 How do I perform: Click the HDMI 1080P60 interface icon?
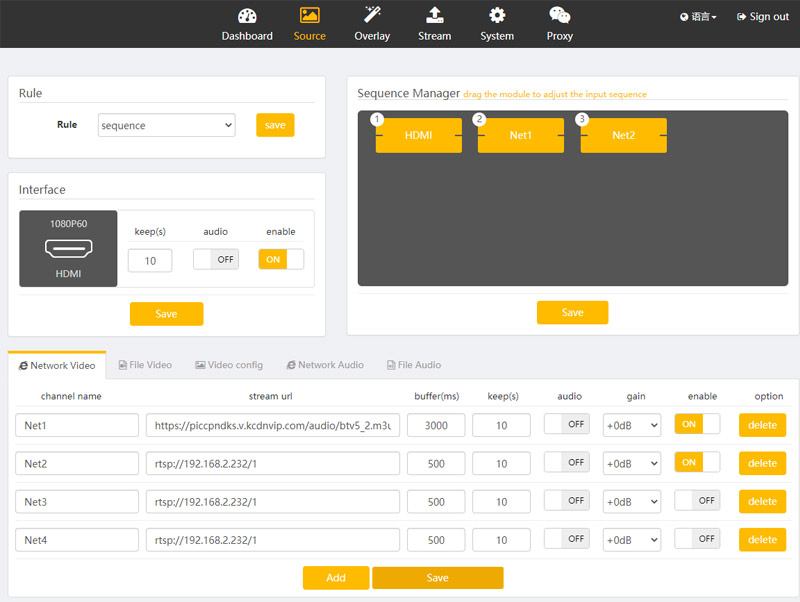click(68, 248)
